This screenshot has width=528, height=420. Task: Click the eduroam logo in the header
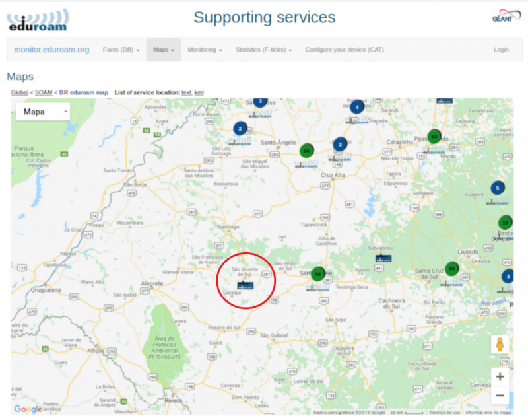38,20
